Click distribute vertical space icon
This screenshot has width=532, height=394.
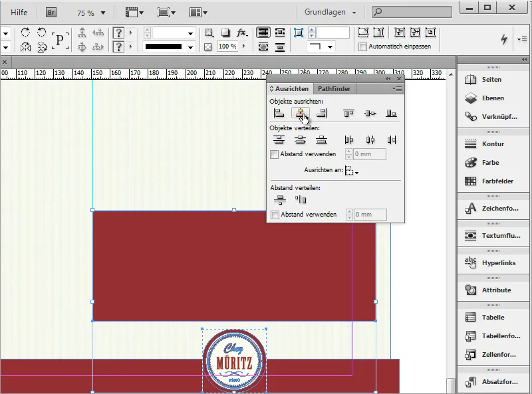[279, 200]
